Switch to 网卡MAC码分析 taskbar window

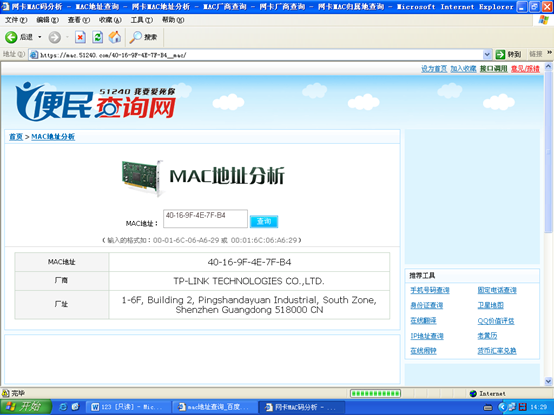click(x=301, y=407)
